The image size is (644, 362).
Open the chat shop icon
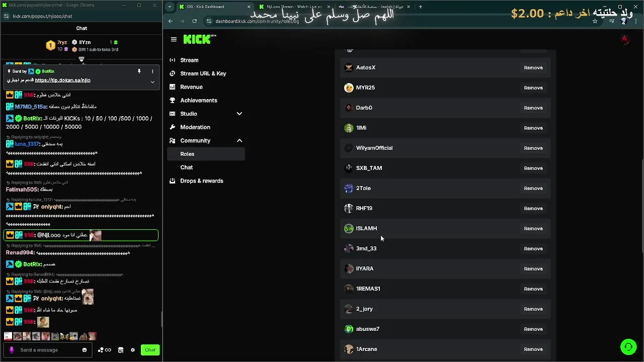pyautogui.click(x=121, y=350)
